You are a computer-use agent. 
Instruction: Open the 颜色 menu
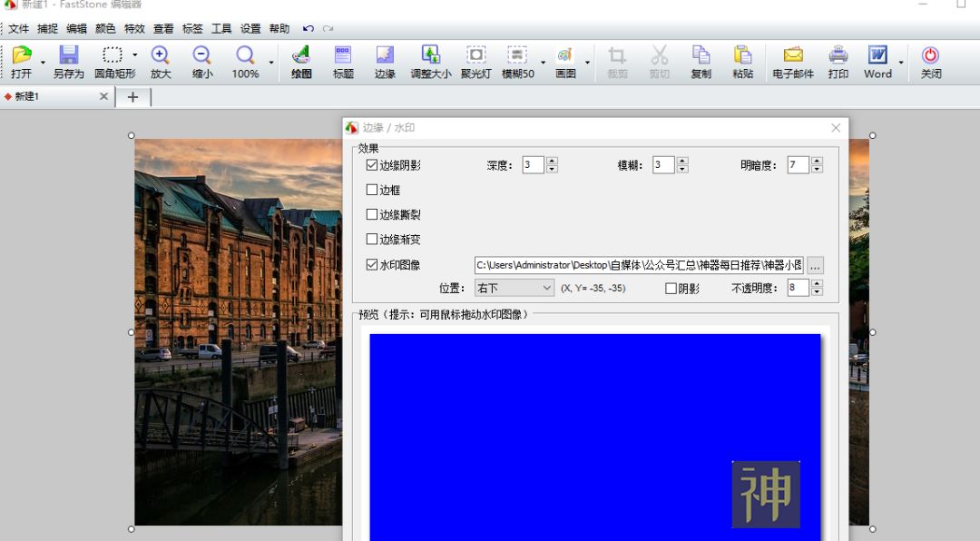[x=105, y=29]
